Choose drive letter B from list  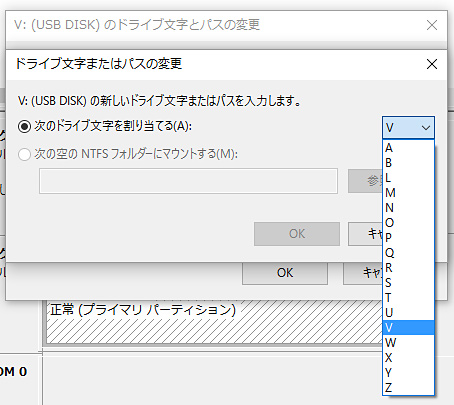[408, 163]
